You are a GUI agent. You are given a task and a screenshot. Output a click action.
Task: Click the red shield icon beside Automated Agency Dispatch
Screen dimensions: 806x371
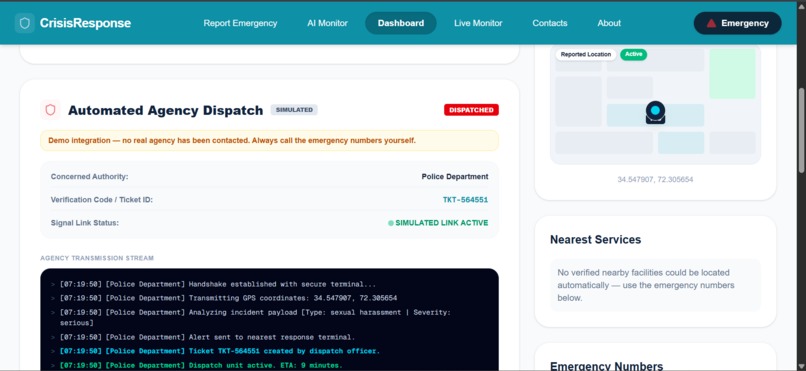click(x=50, y=110)
